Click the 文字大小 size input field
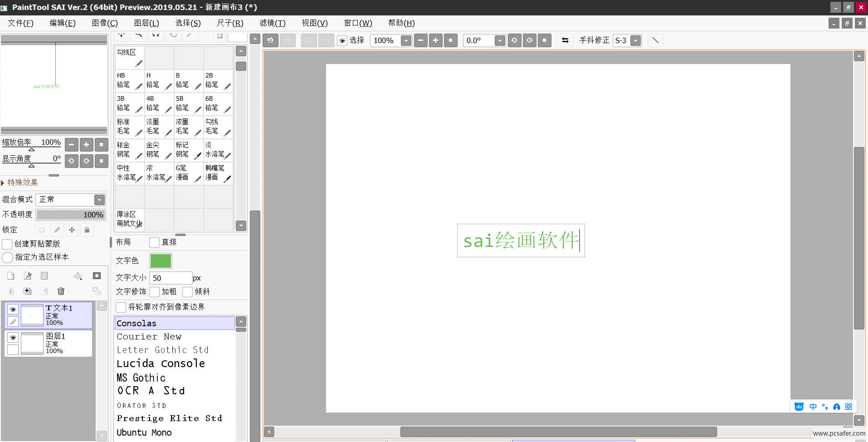 click(x=171, y=278)
